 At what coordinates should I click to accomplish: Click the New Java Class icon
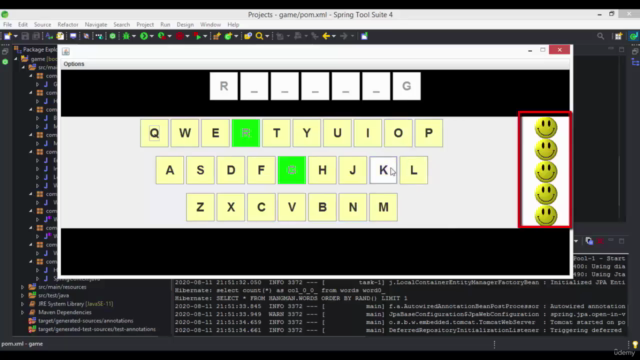click(x=229, y=36)
